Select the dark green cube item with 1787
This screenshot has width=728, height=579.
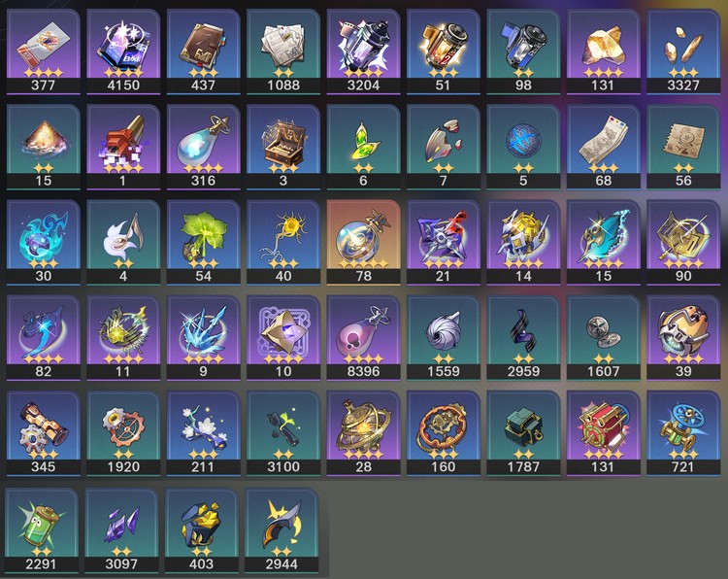click(x=523, y=433)
